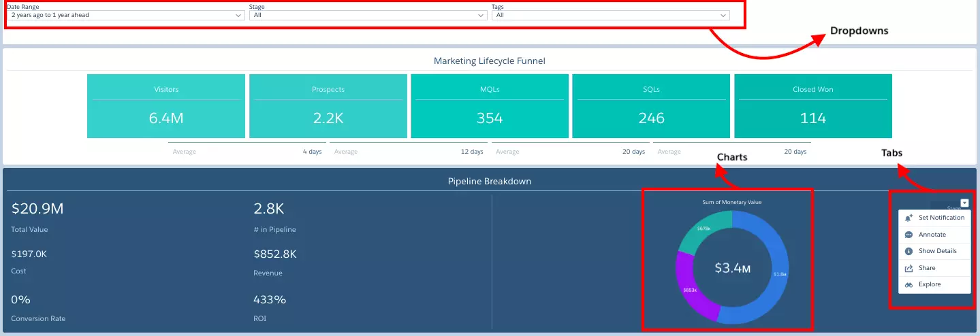Image resolution: width=980 pixels, height=336 pixels.
Task: Click the $3.4M donut center total
Action: [732, 268]
